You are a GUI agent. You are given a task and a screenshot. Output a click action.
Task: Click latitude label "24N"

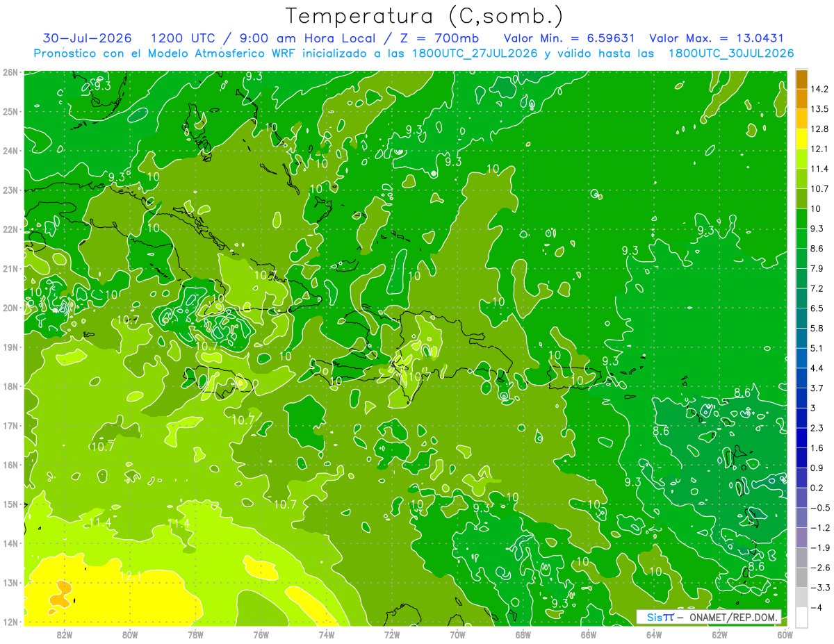(10, 151)
